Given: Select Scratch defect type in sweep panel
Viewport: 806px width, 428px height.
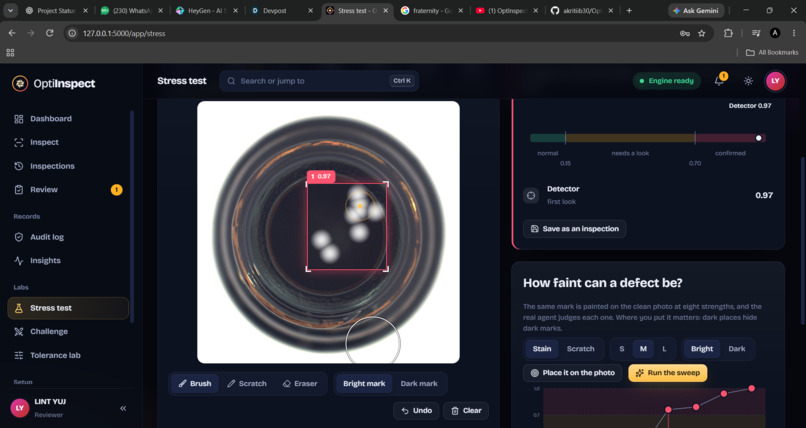Looking at the screenshot, I should [x=580, y=348].
